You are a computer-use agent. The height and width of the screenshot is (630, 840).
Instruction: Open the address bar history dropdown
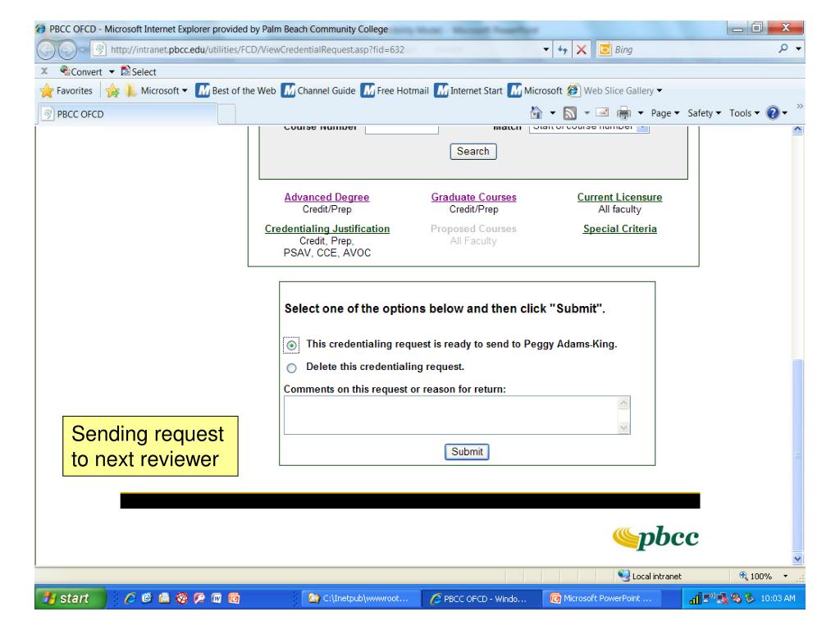546,49
